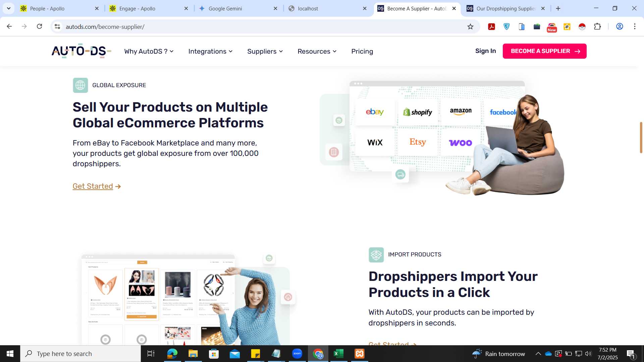The image size is (644, 362).
Task: Open File Explorer from taskbar
Action: pos(193,354)
